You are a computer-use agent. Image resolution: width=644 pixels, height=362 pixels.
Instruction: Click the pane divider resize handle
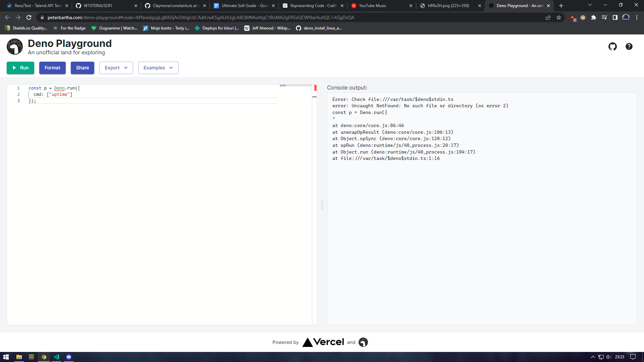(322, 205)
